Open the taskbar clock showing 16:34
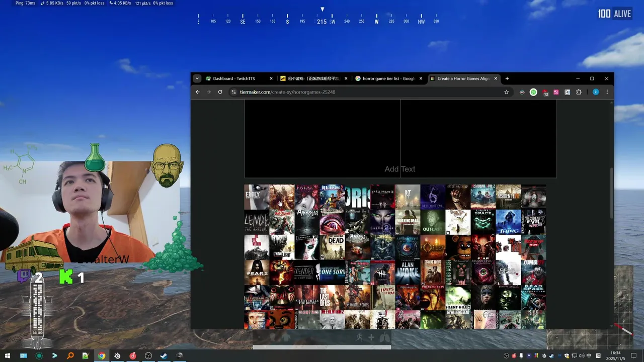 [615, 355]
